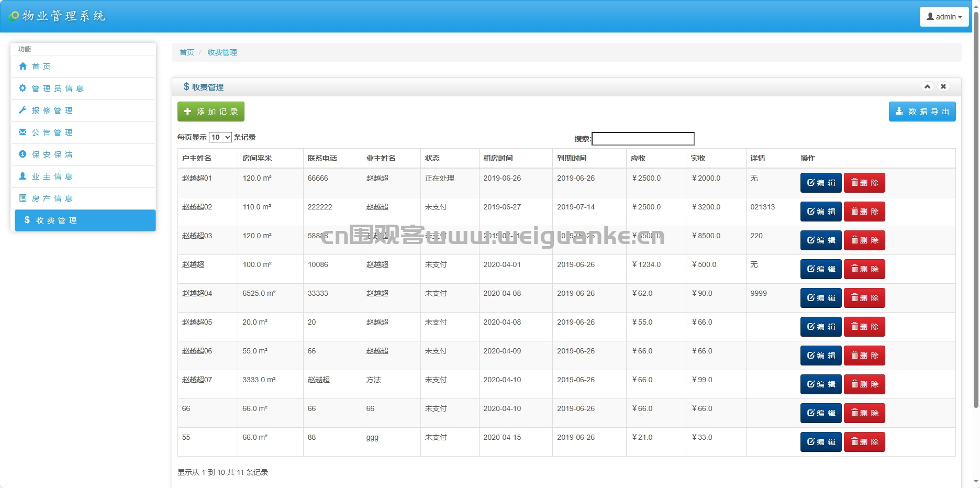Click the wrench icon beside 报修管理
The image size is (980, 488).
(x=23, y=110)
